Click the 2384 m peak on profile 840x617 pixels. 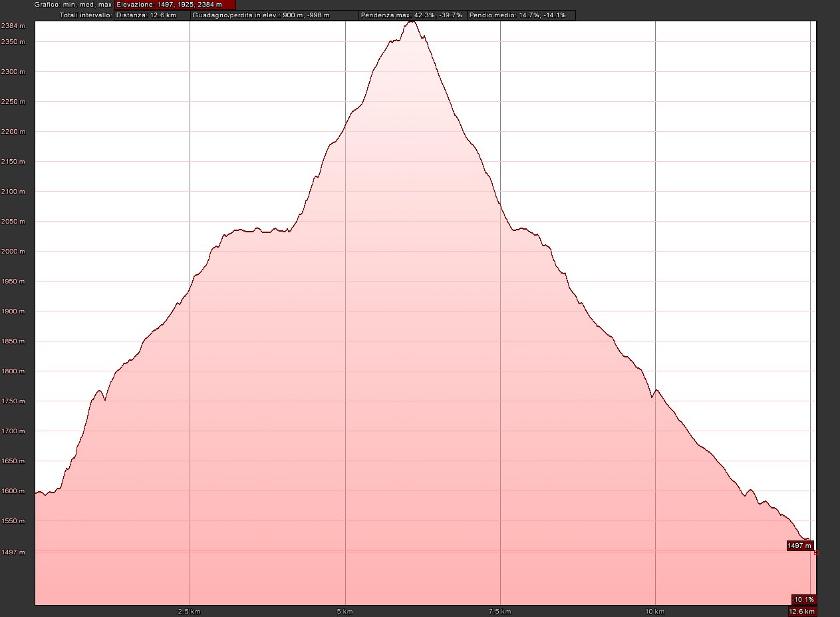pyautogui.click(x=411, y=22)
